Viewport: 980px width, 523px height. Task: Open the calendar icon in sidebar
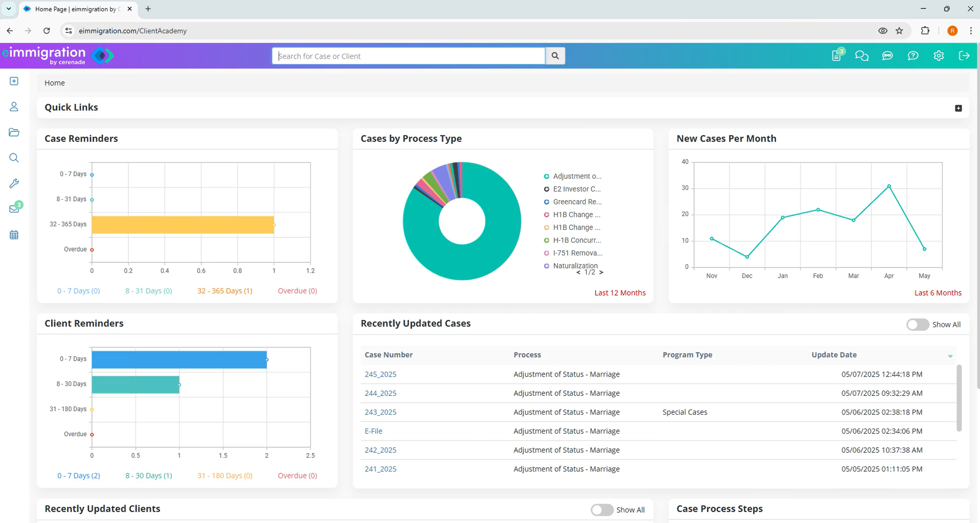tap(14, 235)
